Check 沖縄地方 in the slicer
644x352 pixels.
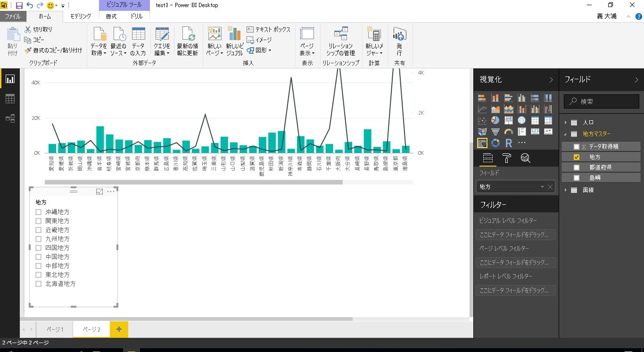[x=39, y=212]
